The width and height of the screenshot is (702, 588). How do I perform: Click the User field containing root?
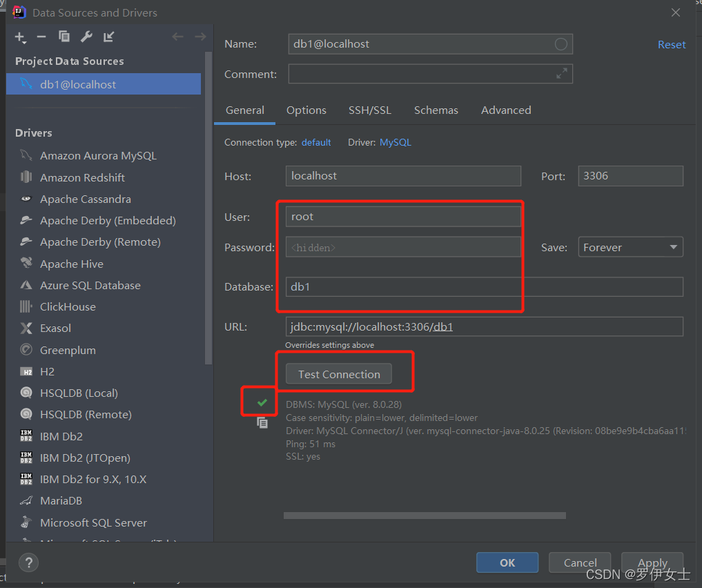tap(403, 217)
